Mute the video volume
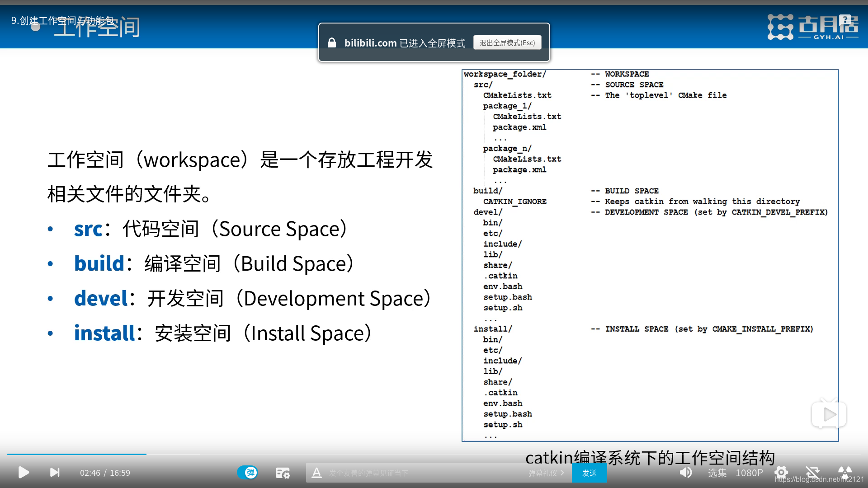 pos(686,473)
